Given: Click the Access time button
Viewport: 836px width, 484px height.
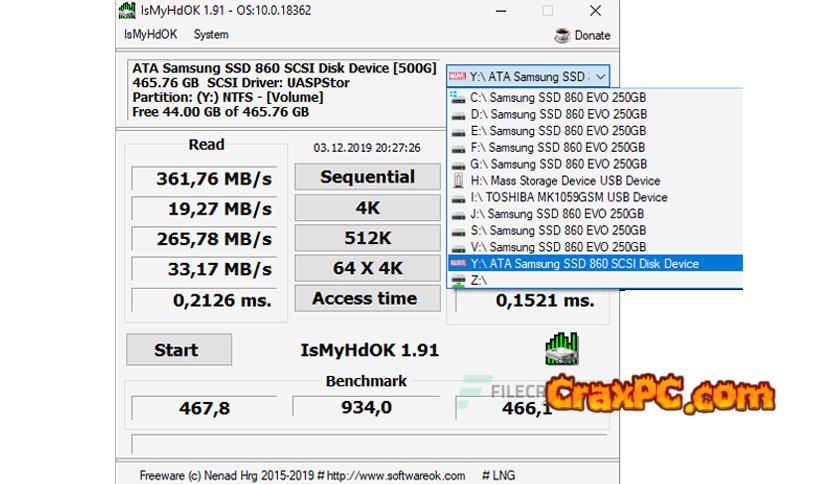Looking at the screenshot, I should pos(367,299).
